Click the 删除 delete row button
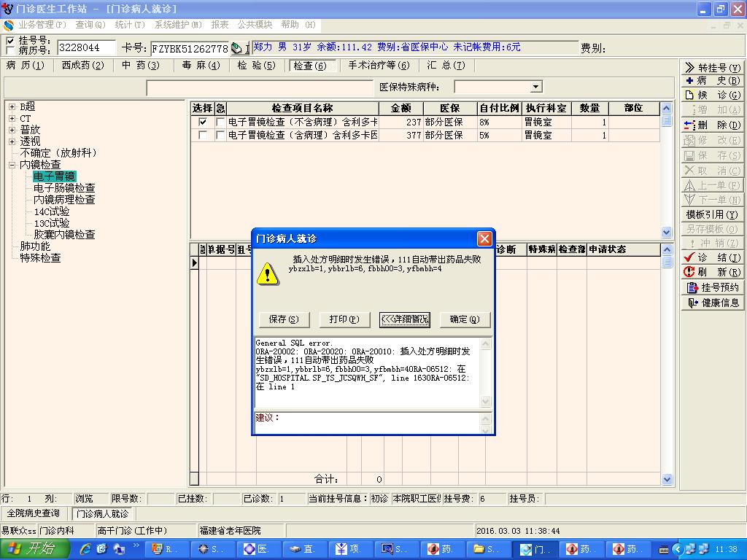This screenshot has height=560, width=747. pyautogui.click(x=712, y=125)
